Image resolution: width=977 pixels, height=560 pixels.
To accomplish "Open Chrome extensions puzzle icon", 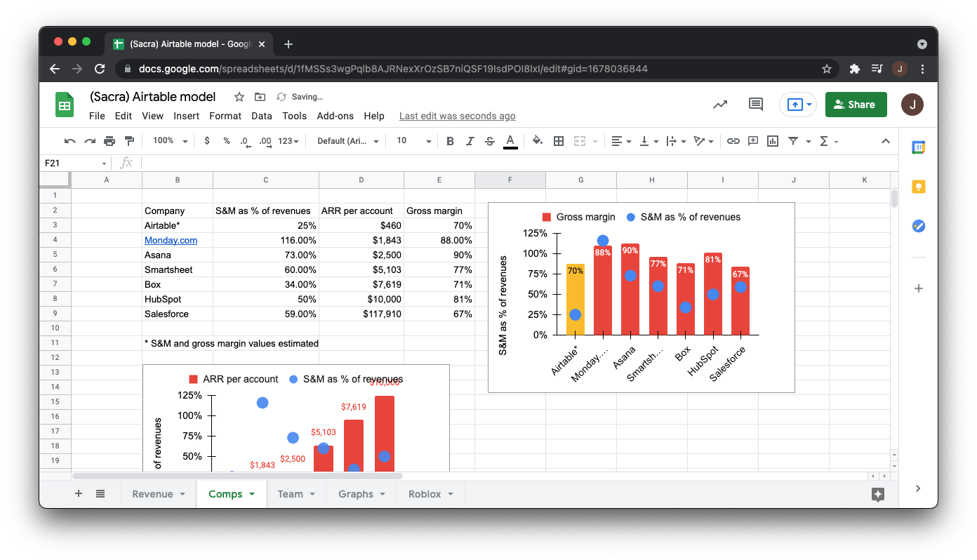I will tap(854, 69).
